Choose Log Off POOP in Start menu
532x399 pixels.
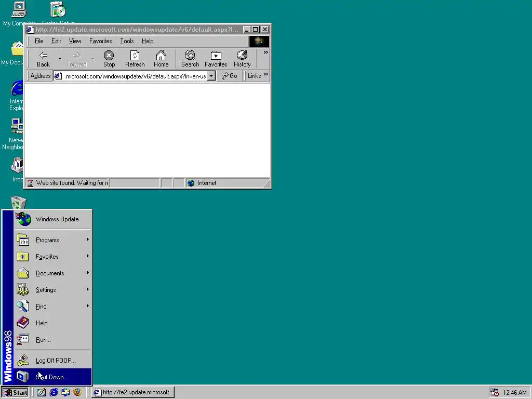coord(52,361)
